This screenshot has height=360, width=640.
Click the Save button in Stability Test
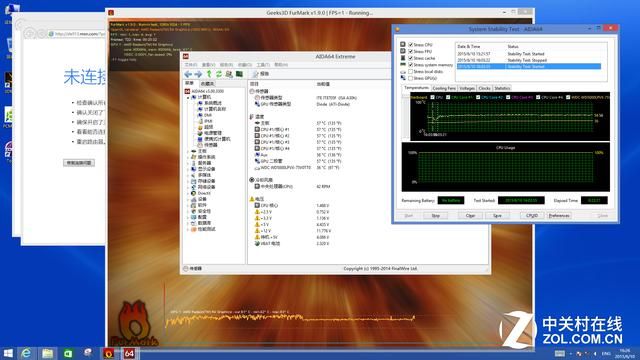tap(497, 216)
